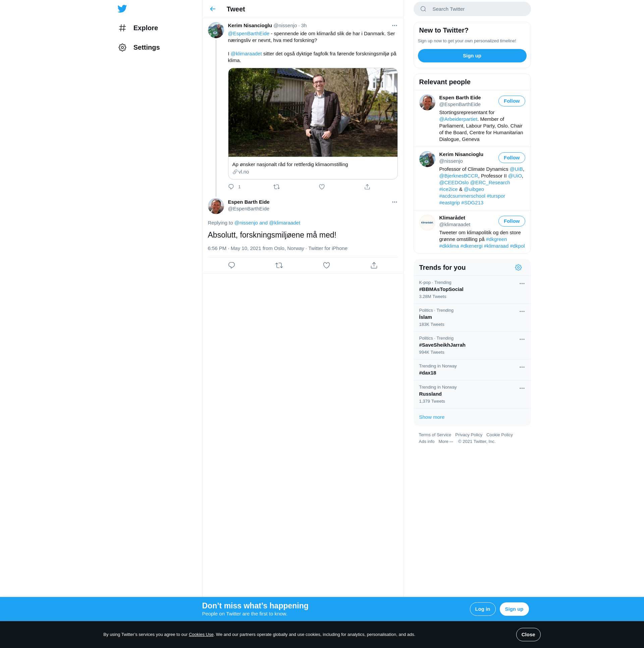Screen dimensions: 644x648
Task: Open more options on Kerim's tweet
Action: pyautogui.click(x=394, y=26)
